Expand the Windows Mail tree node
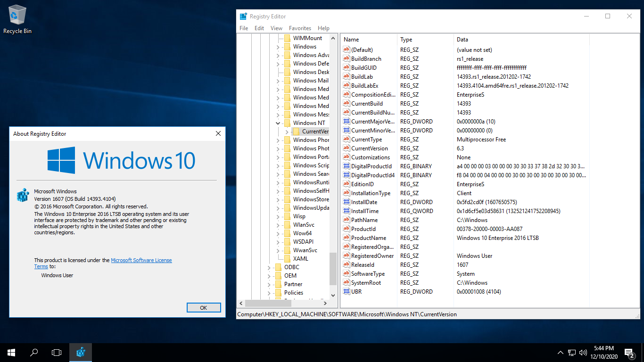This screenshot has width=644, height=362. point(278,81)
